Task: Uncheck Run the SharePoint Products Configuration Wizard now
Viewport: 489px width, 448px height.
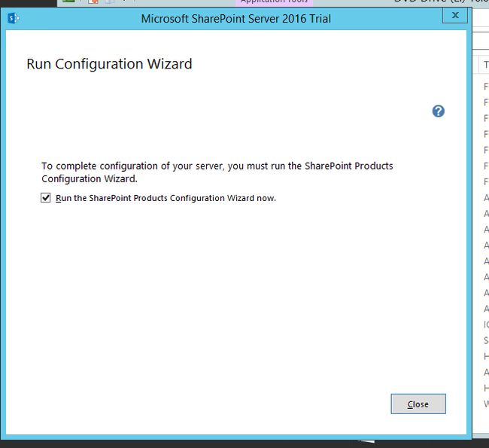Action: click(46, 198)
